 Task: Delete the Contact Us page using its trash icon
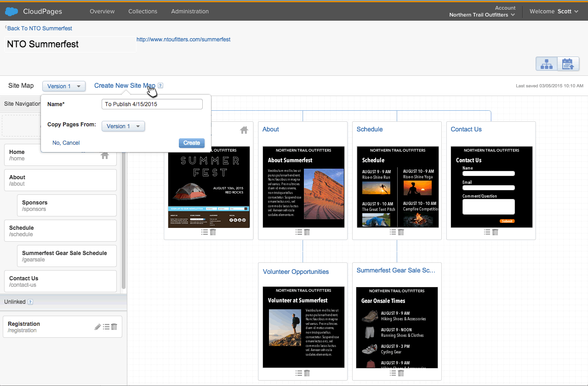click(x=496, y=232)
